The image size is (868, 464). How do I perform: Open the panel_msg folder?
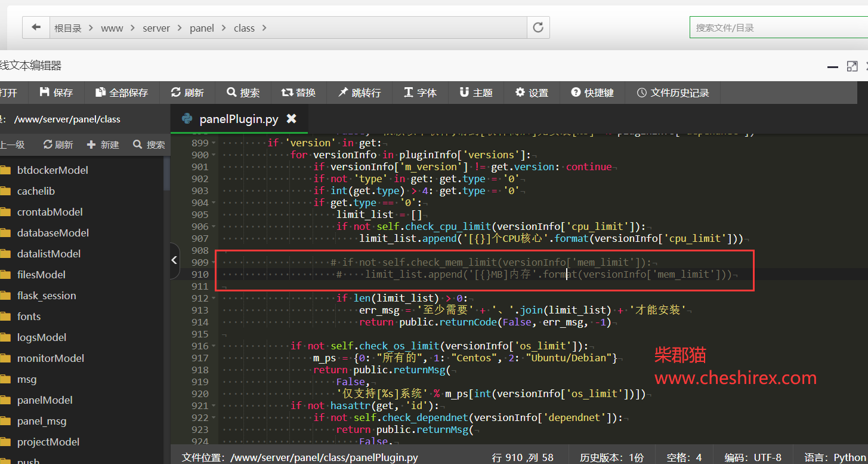(42, 421)
